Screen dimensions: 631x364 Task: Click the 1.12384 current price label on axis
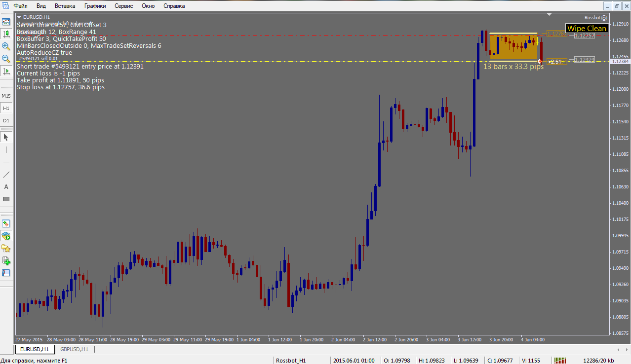tap(620, 61)
